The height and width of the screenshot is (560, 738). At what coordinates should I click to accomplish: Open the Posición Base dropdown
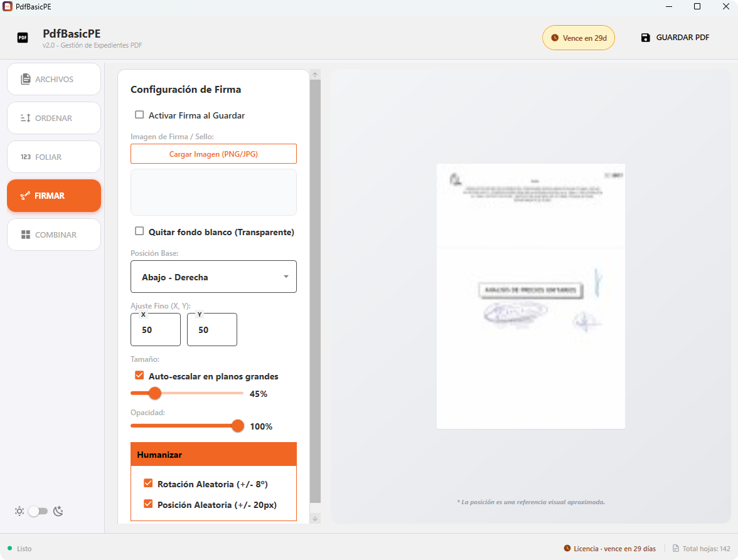click(x=213, y=277)
